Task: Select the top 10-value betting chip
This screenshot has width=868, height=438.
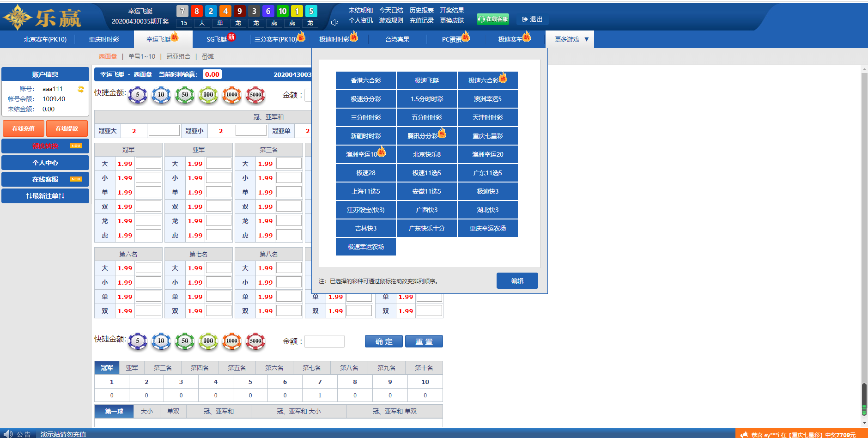Action: 161,95
